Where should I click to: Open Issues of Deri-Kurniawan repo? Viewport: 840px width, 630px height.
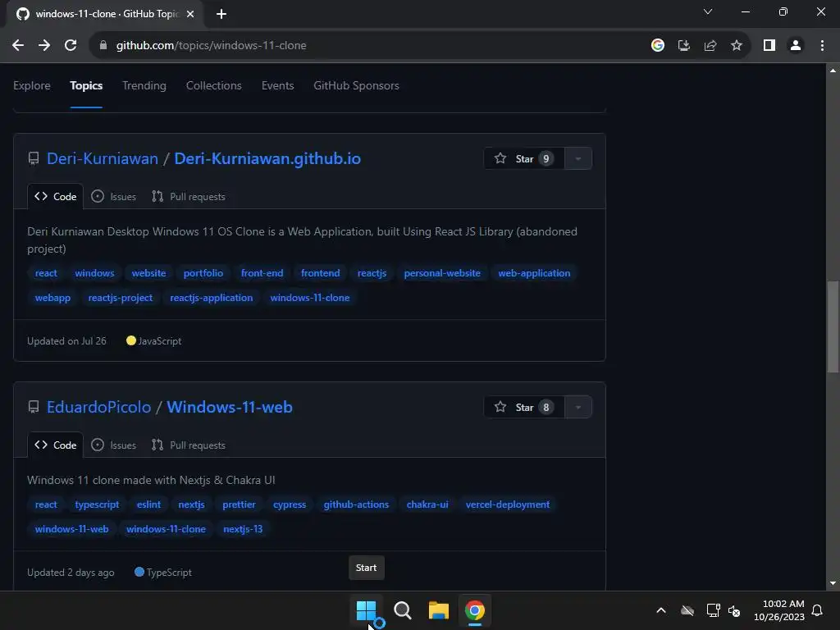(113, 197)
